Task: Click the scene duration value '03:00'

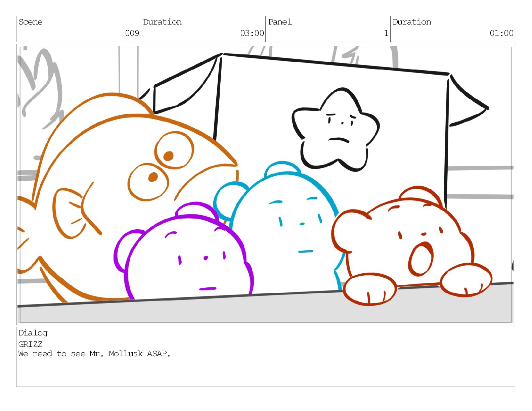Action: click(252, 33)
